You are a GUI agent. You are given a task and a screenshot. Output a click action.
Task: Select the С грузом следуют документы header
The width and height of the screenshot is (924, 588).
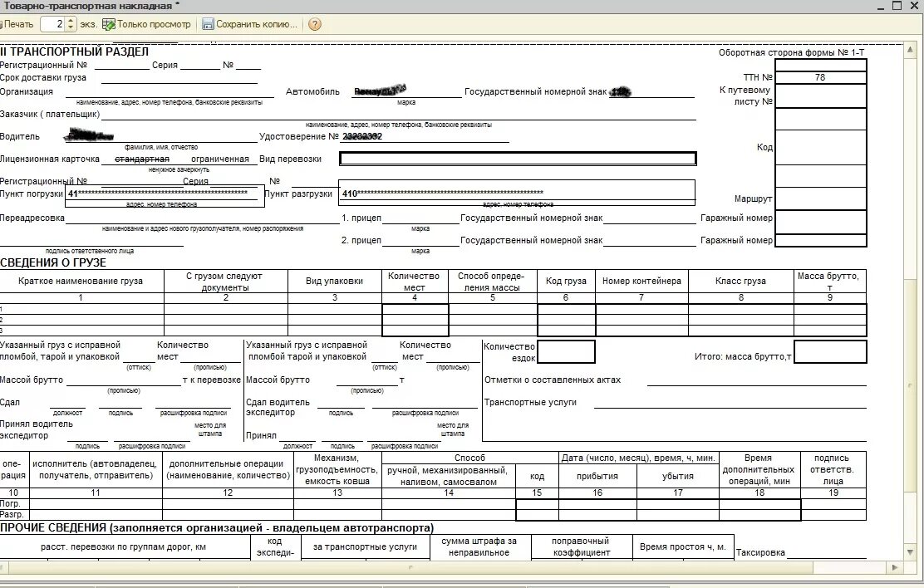(x=225, y=282)
